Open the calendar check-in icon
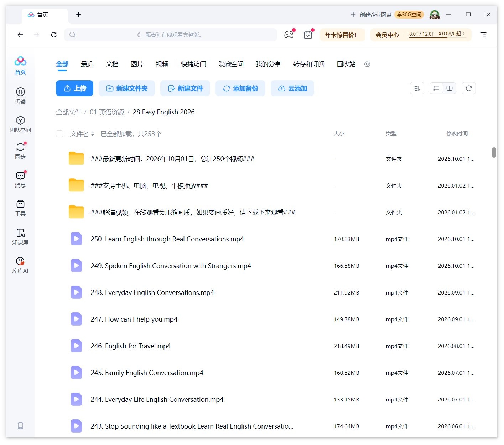Screen dimensions: 504x445 308,35
